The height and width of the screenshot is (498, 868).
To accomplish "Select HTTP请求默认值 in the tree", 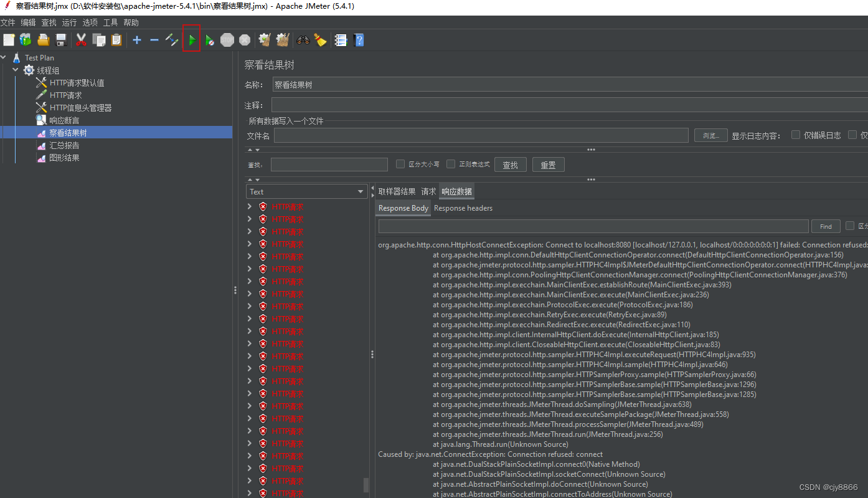I will pos(77,83).
